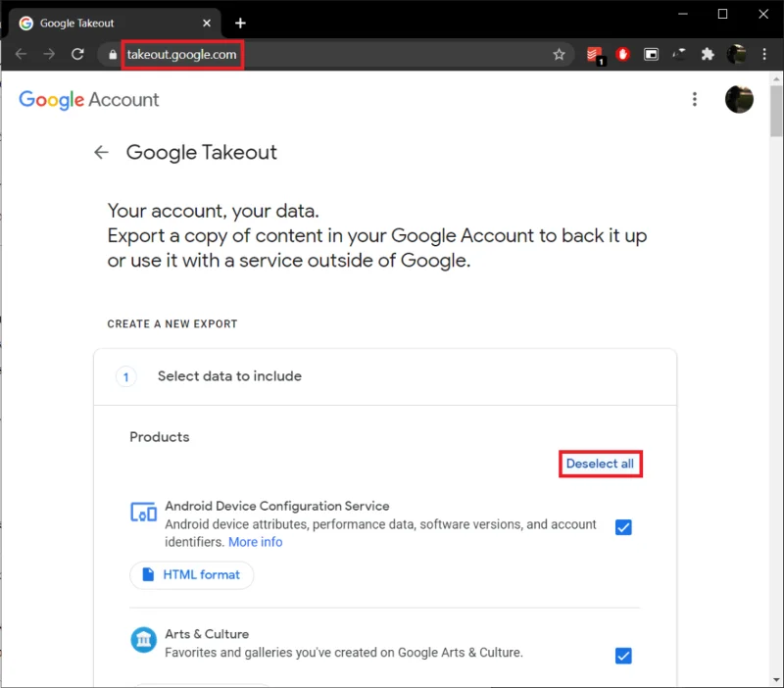The height and width of the screenshot is (688, 784).
Task: Open Chrome profile avatar in toolbar
Action: [737, 54]
